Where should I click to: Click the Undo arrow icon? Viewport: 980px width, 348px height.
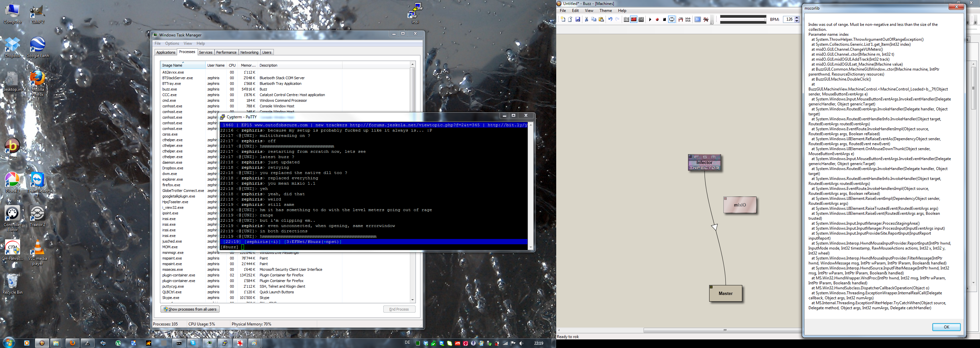[610, 20]
